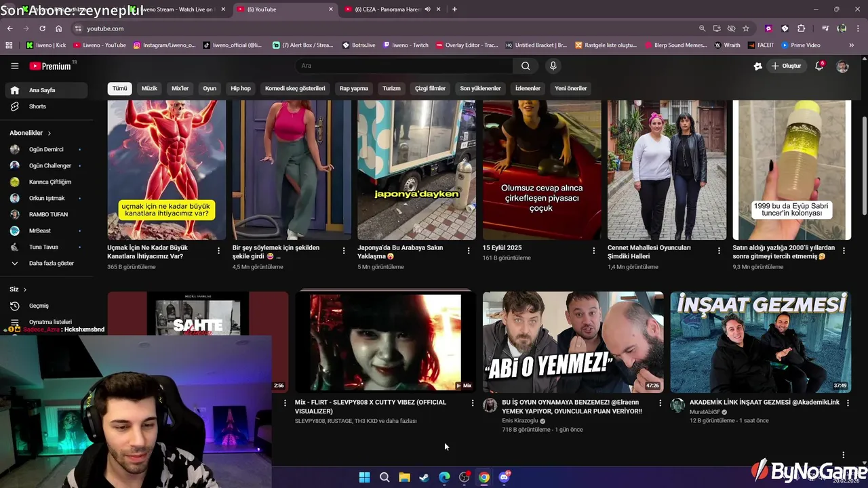Select the Çizgi filmler chip
This screenshot has height=488, width=868.
click(x=430, y=88)
